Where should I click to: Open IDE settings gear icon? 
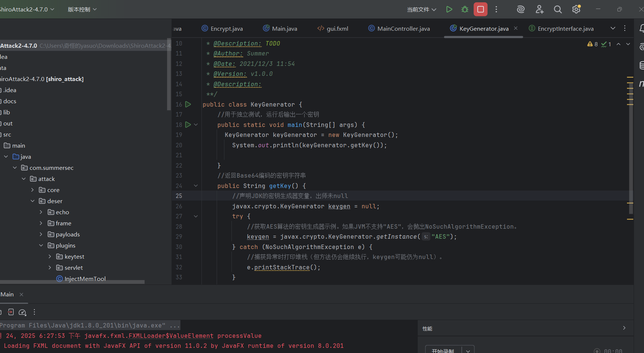(x=576, y=10)
